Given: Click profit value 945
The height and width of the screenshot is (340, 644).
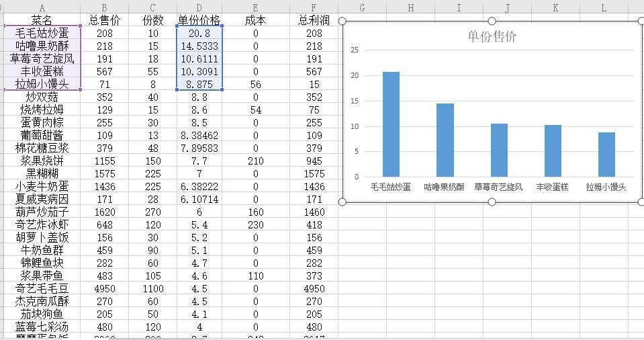Looking at the screenshot, I should coord(314,161).
